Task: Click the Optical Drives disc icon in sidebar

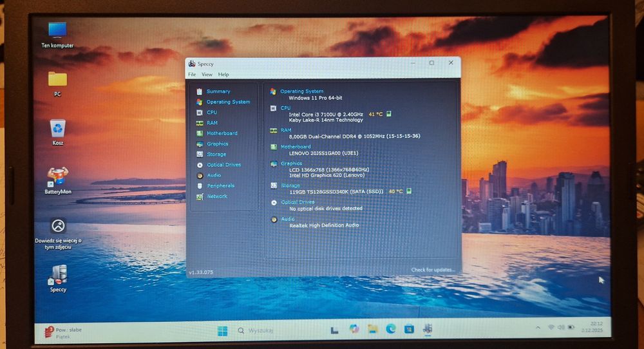Action: tap(200, 165)
